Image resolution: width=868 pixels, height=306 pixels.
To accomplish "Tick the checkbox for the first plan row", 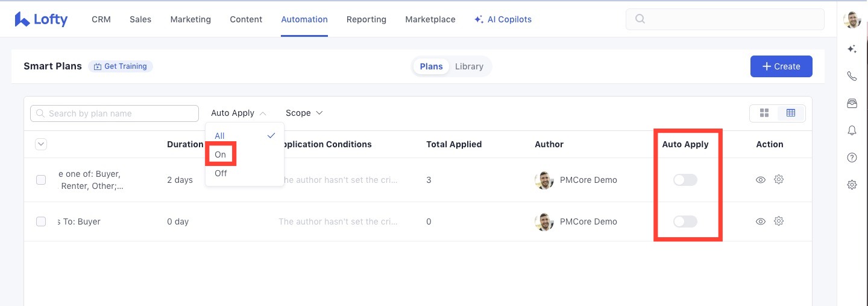I will pyautogui.click(x=41, y=180).
